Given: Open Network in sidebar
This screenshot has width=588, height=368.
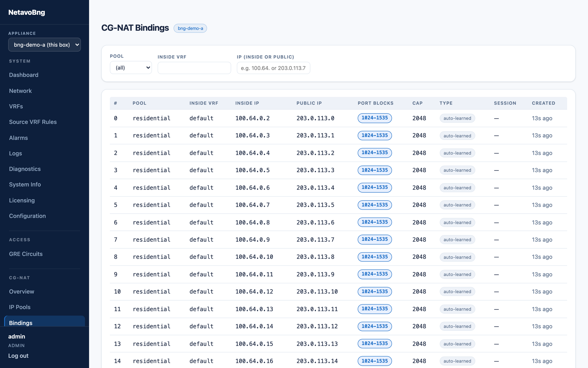Looking at the screenshot, I should [x=20, y=91].
